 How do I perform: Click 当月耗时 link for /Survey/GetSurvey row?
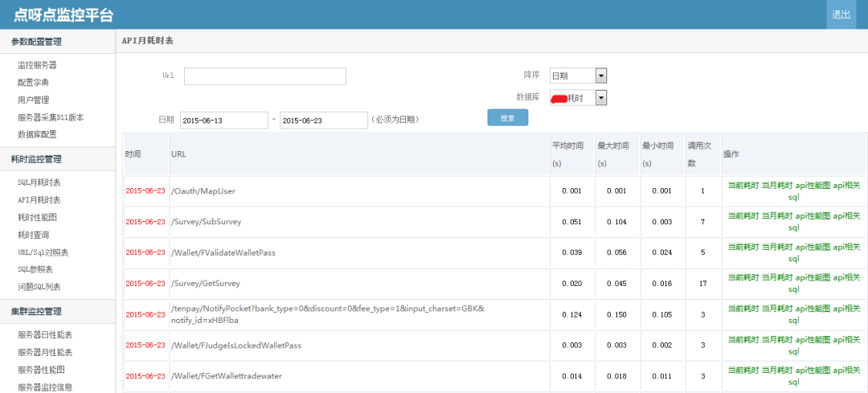pyautogui.click(x=778, y=277)
